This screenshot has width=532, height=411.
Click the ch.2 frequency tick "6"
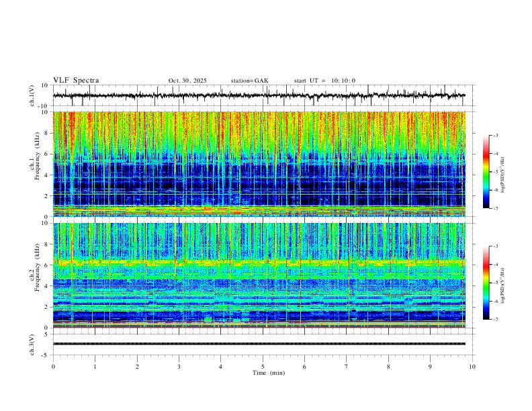(x=46, y=265)
